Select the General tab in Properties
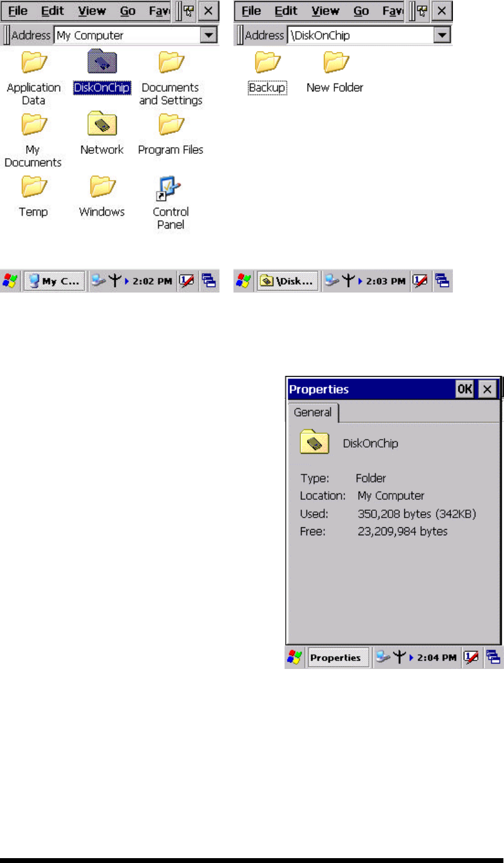504x863 pixels. (x=313, y=412)
